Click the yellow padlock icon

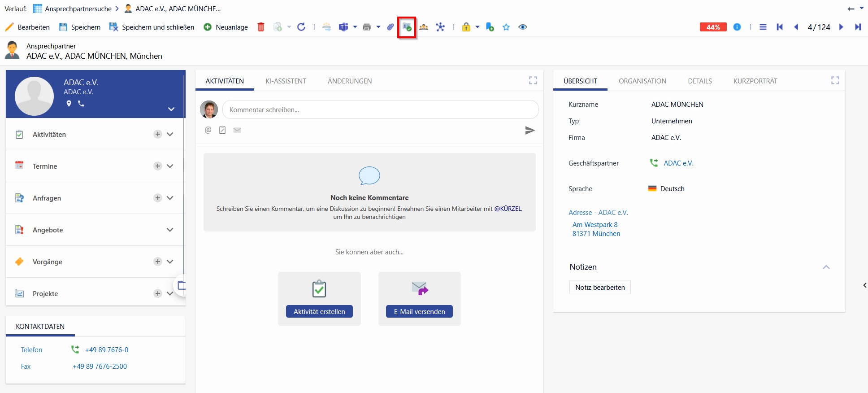(x=466, y=27)
